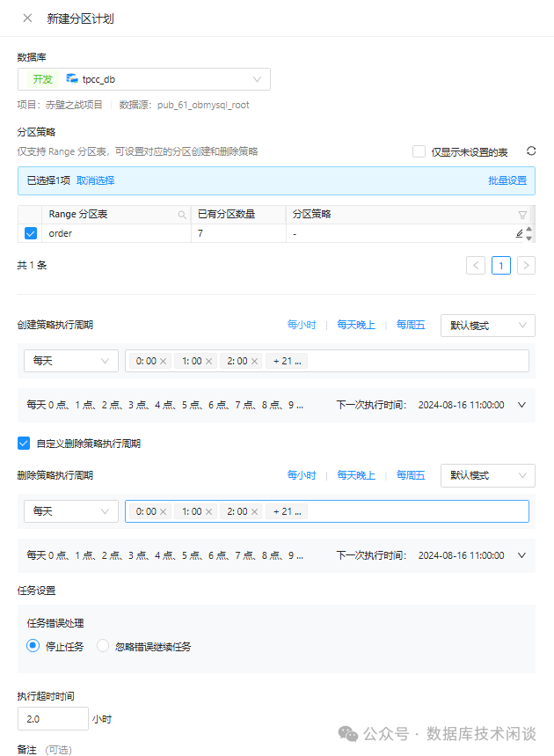Click the table scrollbar down arrow

point(529,239)
